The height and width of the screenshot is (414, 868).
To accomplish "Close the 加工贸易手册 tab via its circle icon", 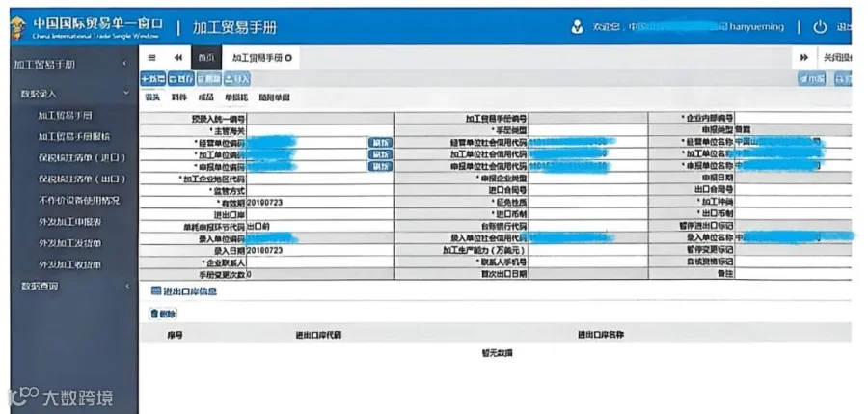I will click(x=289, y=58).
